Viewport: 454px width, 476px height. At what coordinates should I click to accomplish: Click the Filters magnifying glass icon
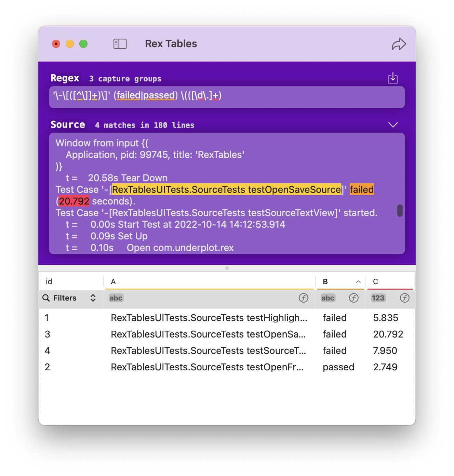pos(46,298)
